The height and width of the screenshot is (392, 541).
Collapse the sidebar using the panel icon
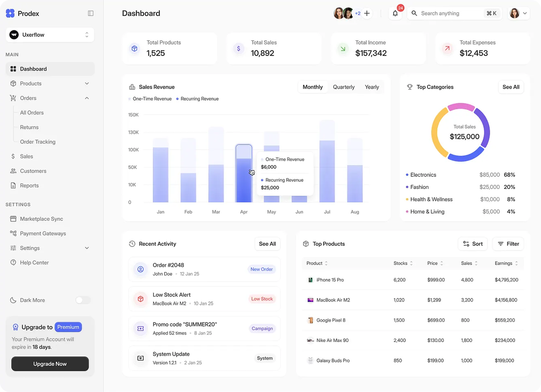pyautogui.click(x=90, y=13)
